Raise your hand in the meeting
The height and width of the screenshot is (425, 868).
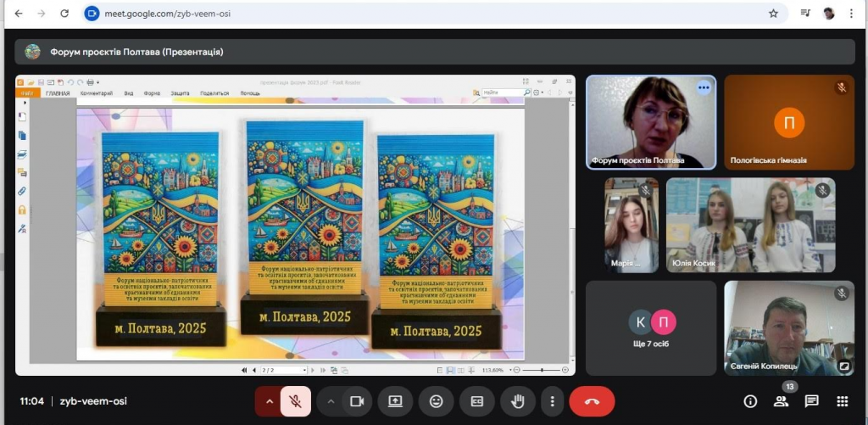(517, 401)
